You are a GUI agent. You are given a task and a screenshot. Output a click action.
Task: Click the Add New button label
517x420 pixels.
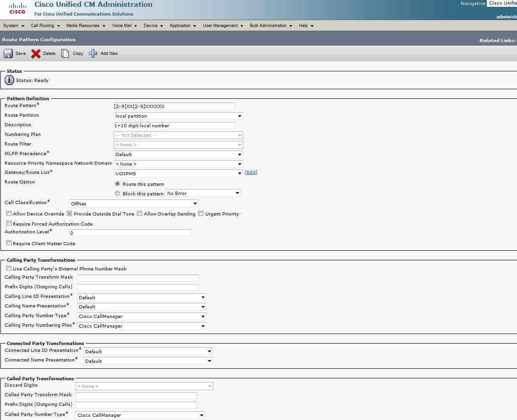tap(109, 54)
